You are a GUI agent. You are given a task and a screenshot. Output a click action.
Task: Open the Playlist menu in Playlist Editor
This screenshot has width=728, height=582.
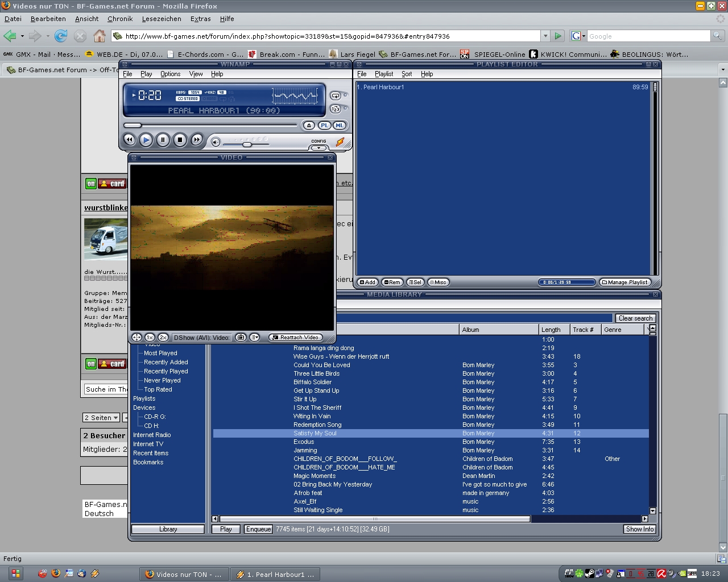click(x=384, y=74)
